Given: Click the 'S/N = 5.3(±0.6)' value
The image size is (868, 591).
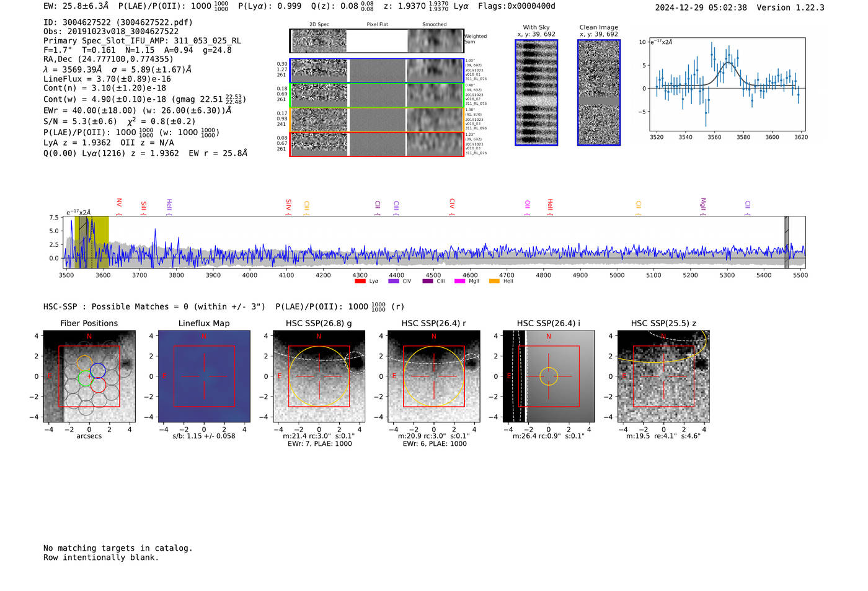Looking at the screenshot, I should (80, 122).
